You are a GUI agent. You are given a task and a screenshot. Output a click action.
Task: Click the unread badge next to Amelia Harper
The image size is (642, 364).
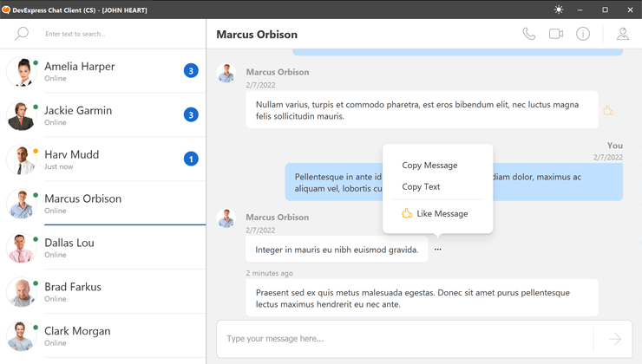click(191, 71)
